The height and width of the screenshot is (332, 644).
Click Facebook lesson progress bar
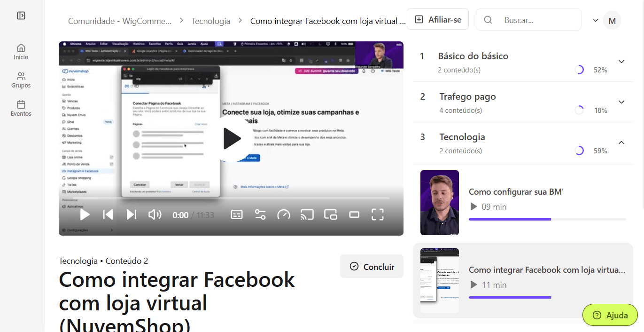pyautogui.click(x=547, y=297)
